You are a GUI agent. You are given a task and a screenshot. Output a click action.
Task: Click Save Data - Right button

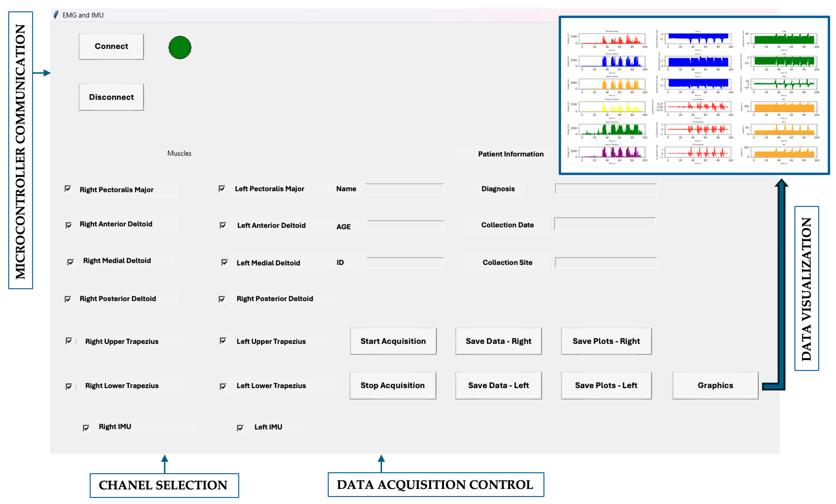pyautogui.click(x=498, y=341)
